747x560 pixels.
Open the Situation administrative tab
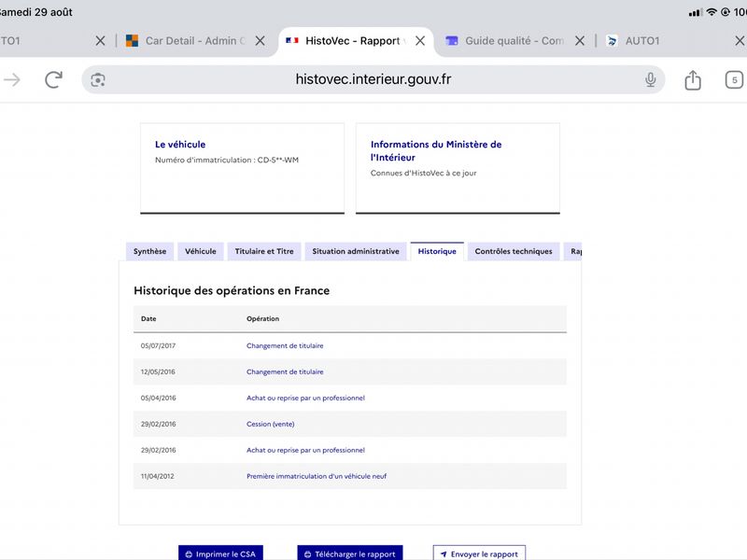(356, 251)
